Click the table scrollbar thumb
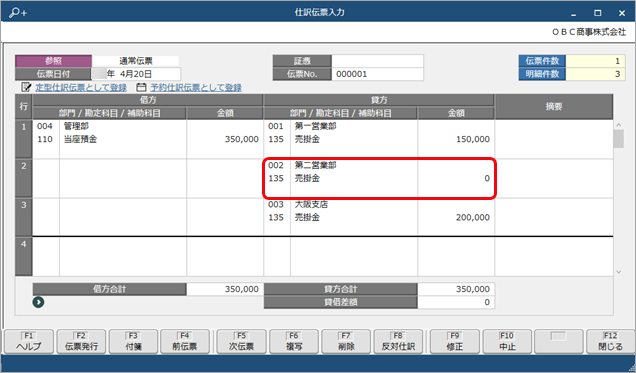 coord(619,139)
